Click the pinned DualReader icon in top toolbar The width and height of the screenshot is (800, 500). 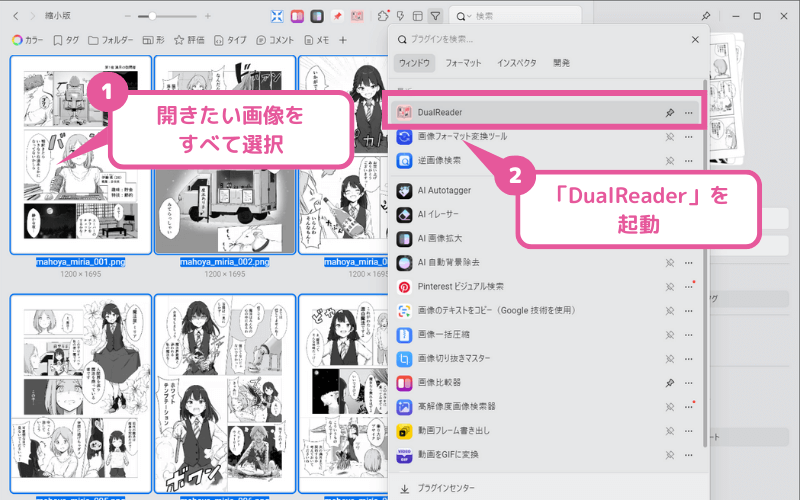click(x=357, y=16)
